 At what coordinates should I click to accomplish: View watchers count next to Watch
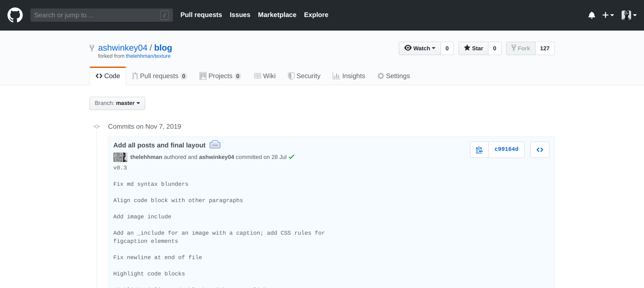pos(447,48)
